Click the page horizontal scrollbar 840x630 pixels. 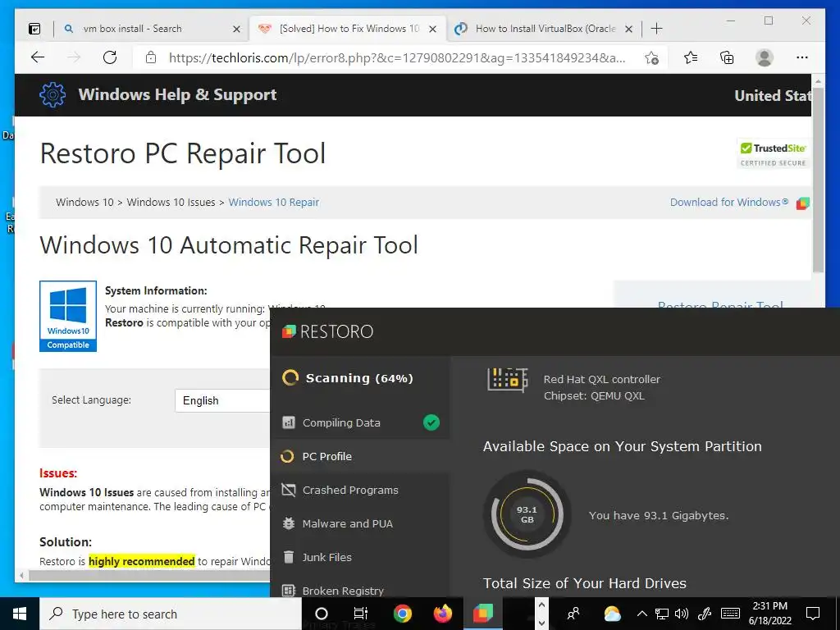click(x=149, y=576)
